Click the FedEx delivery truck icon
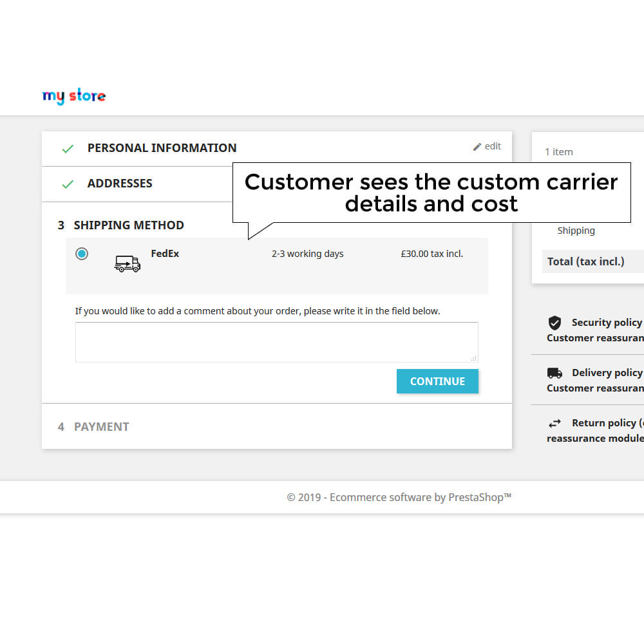This screenshot has width=644, height=644. [128, 263]
